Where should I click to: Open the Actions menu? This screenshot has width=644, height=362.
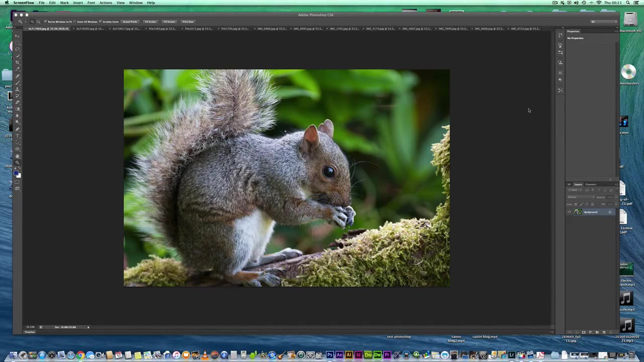point(106,3)
